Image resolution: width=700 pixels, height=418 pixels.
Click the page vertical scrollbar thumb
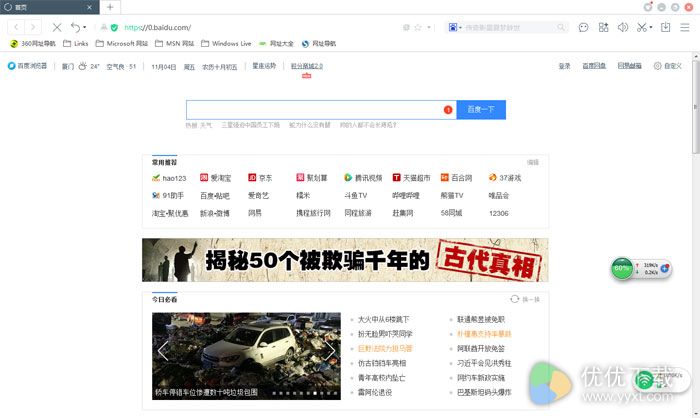696,107
